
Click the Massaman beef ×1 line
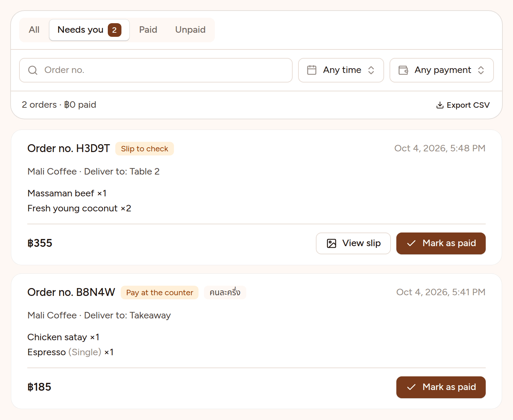(x=67, y=193)
